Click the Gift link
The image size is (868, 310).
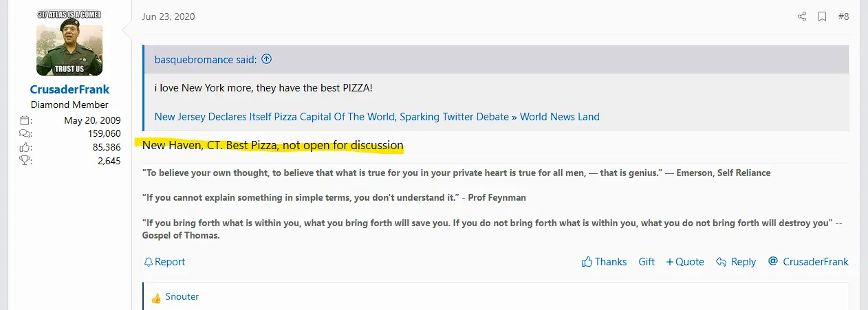pyautogui.click(x=647, y=262)
